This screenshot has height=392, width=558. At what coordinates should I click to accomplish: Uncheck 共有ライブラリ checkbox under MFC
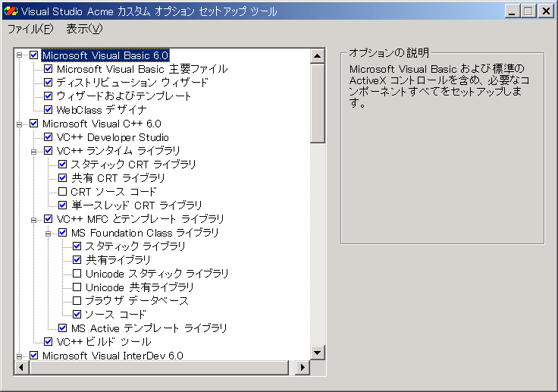[77, 259]
